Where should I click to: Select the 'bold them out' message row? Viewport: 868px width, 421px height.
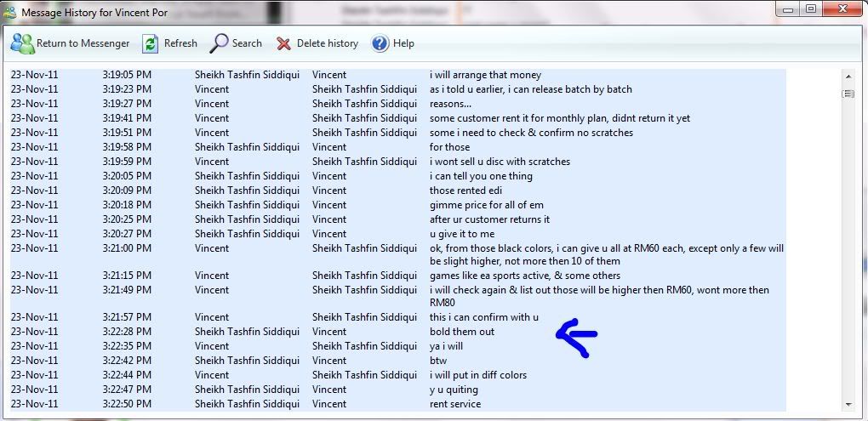pos(462,332)
